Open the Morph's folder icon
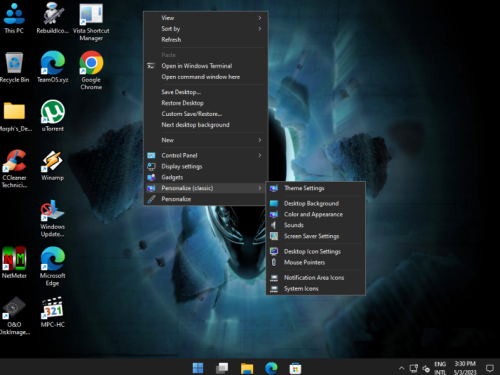Screen dimensions: 500x375 click(14, 117)
